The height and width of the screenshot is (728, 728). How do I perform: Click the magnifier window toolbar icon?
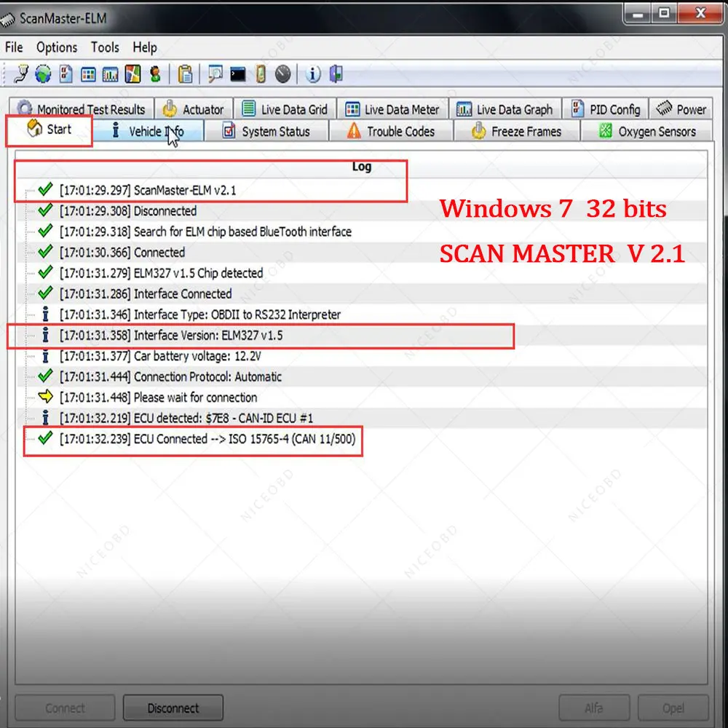pyautogui.click(x=215, y=74)
